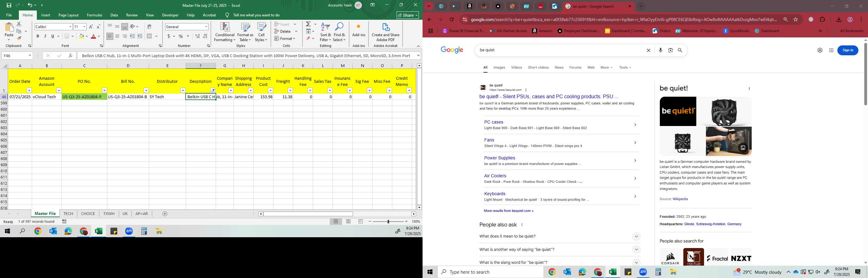Open the Number format General dropdown
Viewport: 868px width, 278px height.
[206, 27]
